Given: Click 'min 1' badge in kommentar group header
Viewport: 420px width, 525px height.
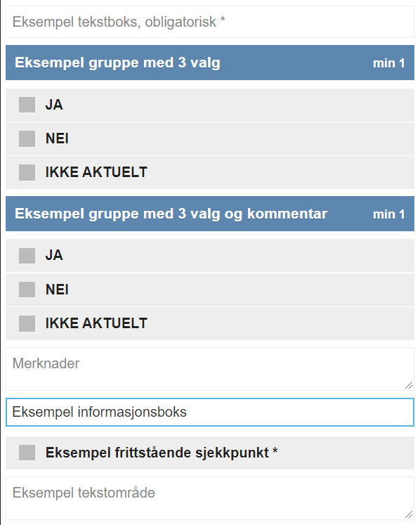Looking at the screenshot, I should coord(389,214).
